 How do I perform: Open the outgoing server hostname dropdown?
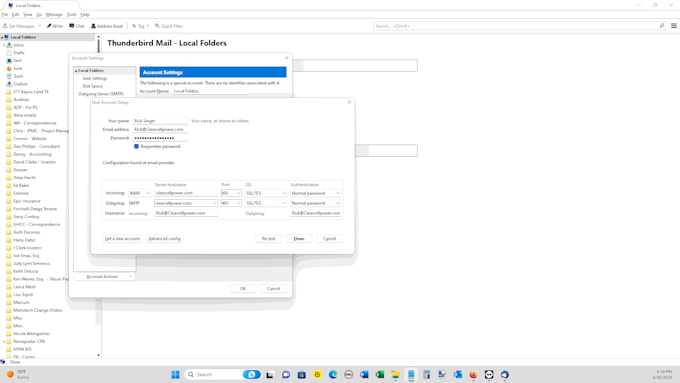214,203
